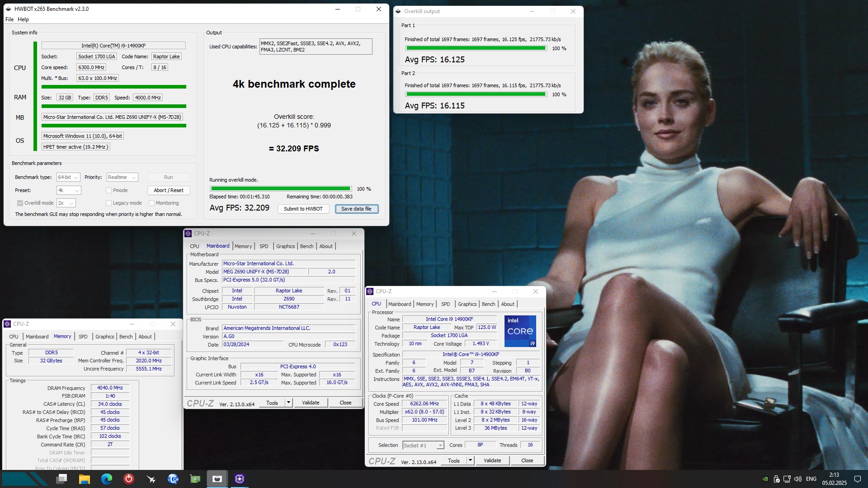Viewport: 868px width, 488px height.
Task: Click the Used CPU capabilities text box
Action: tap(316, 47)
